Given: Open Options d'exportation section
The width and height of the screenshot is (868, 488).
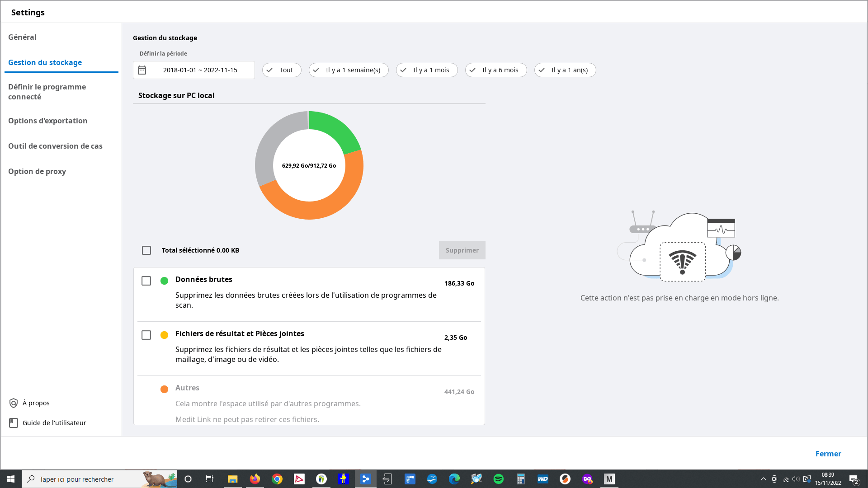Looking at the screenshot, I should [x=47, y=121].
